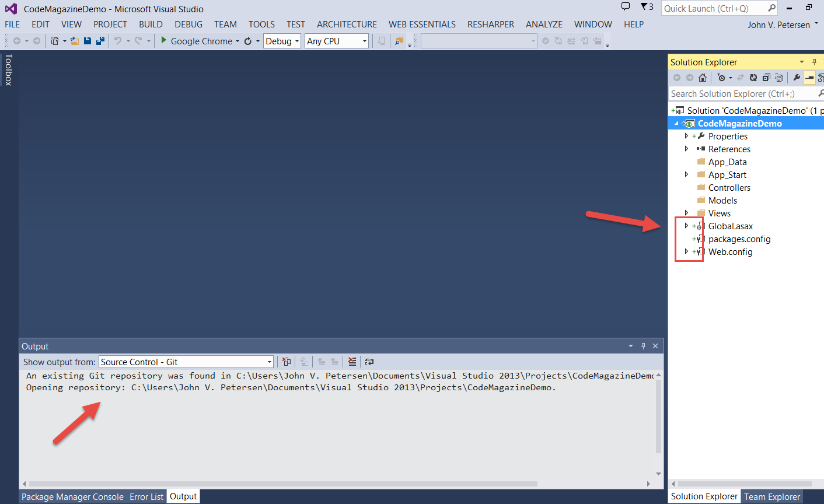Image resolution: width=824 pixels, height=504 pixels.
Task: Expand the References node
Action: tap(686, 149)
